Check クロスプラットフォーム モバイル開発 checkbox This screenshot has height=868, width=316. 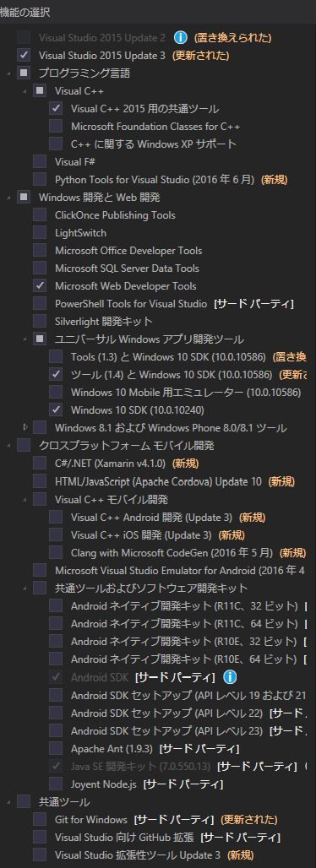[x=24, y=445]
